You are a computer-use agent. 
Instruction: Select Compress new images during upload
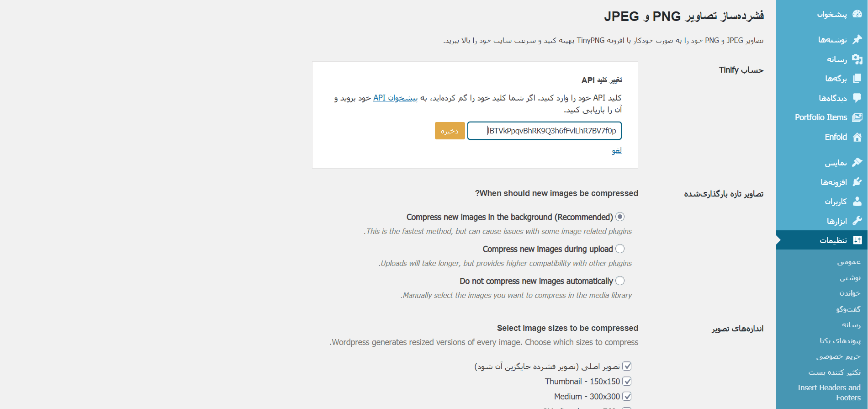(620, 249)
